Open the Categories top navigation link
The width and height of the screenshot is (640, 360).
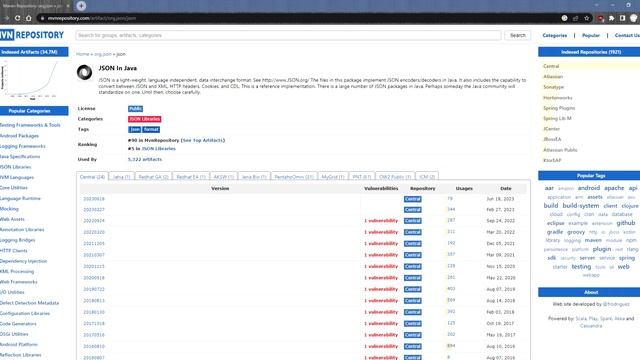pos(555,36)
